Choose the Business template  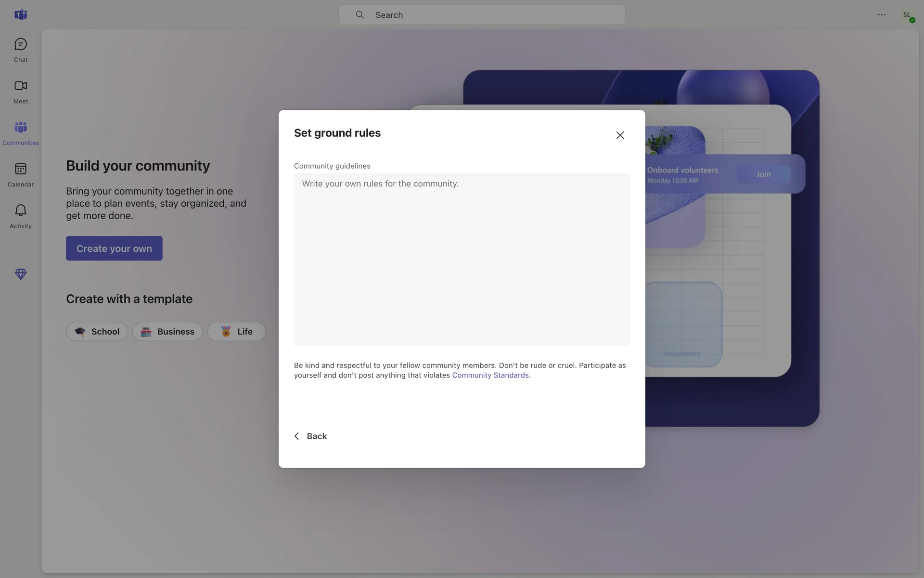(167, 331)
